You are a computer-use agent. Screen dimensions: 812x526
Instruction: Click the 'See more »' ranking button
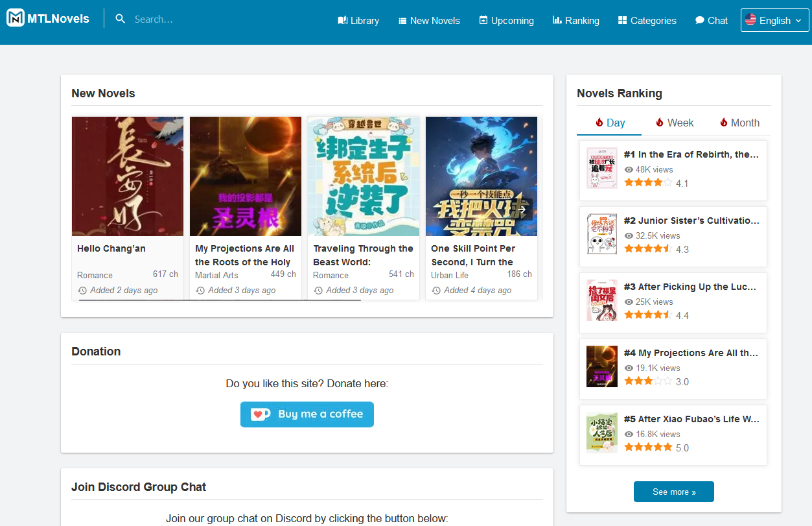click(673, 492)
